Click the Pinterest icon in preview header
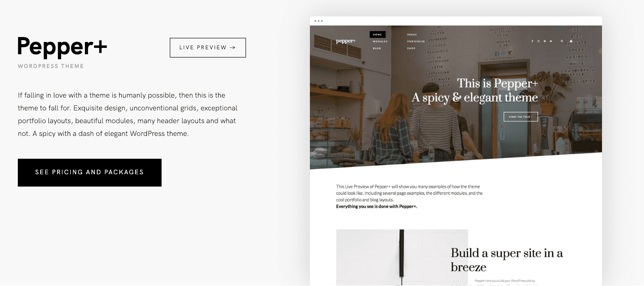 pos(545,41)
